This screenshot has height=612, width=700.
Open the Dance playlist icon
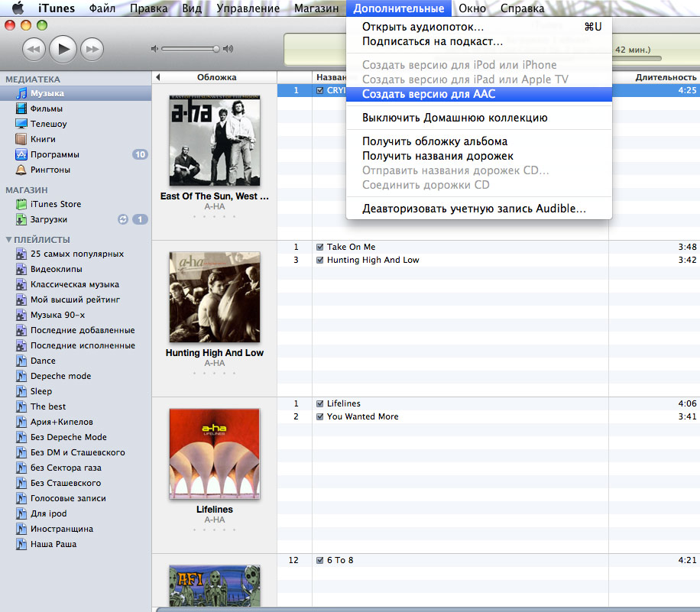21,361
